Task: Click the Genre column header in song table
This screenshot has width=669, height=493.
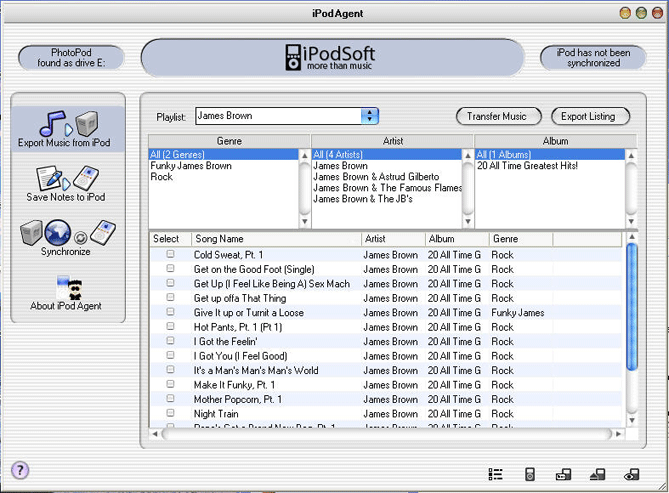Action: (x=521, y=239)
